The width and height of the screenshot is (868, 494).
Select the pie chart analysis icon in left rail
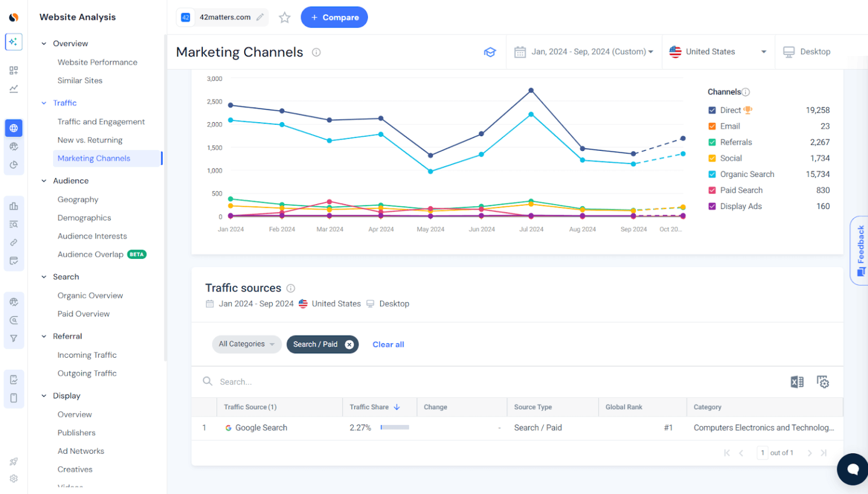pos(14,164)
